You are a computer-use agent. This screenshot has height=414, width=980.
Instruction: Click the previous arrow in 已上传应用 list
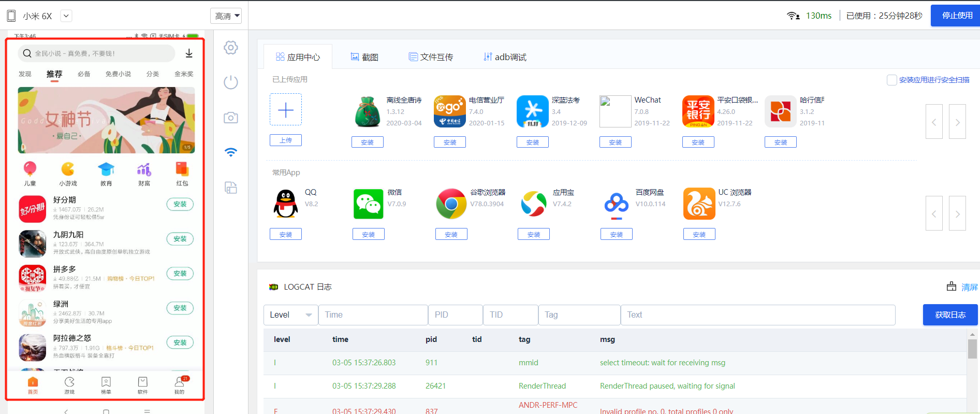coord(934,122)
